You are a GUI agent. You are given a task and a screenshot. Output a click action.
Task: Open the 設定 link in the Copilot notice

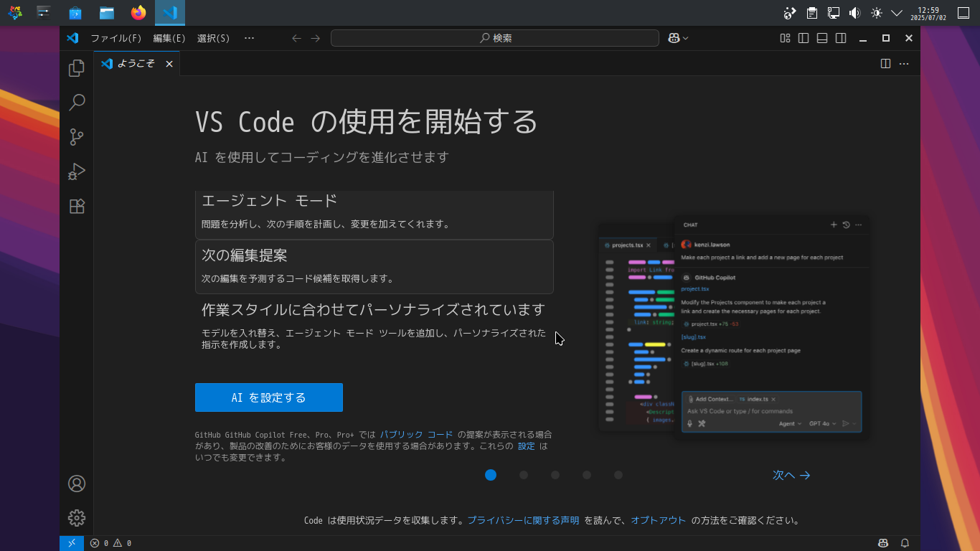527,446
